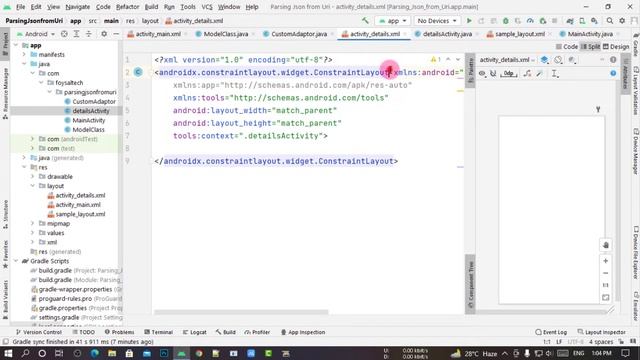Activate pan hand tool in preview
The width and height of the screenshot is (640, 360).
(x=606, y=245)
